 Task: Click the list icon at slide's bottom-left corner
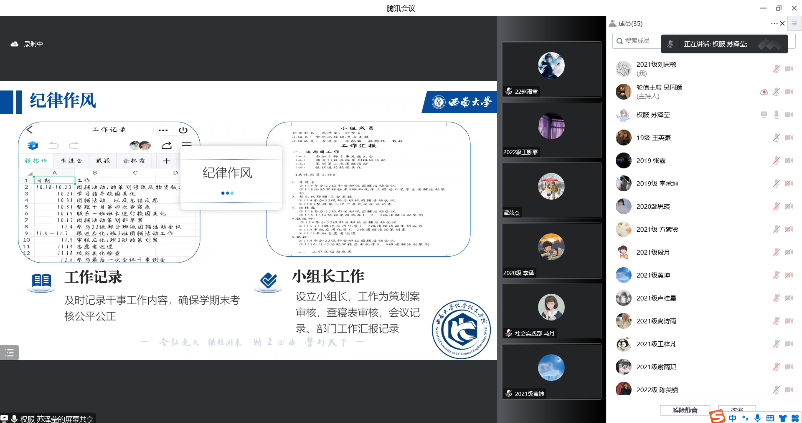tap(8, 351)
